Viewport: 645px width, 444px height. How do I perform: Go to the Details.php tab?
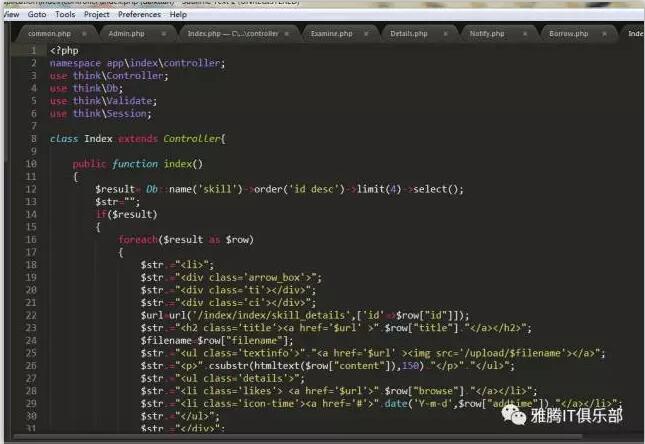point(408,33)
